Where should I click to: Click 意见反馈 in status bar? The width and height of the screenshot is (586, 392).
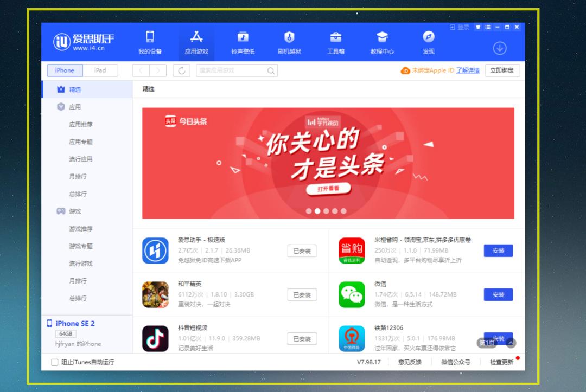click(410, 362)
